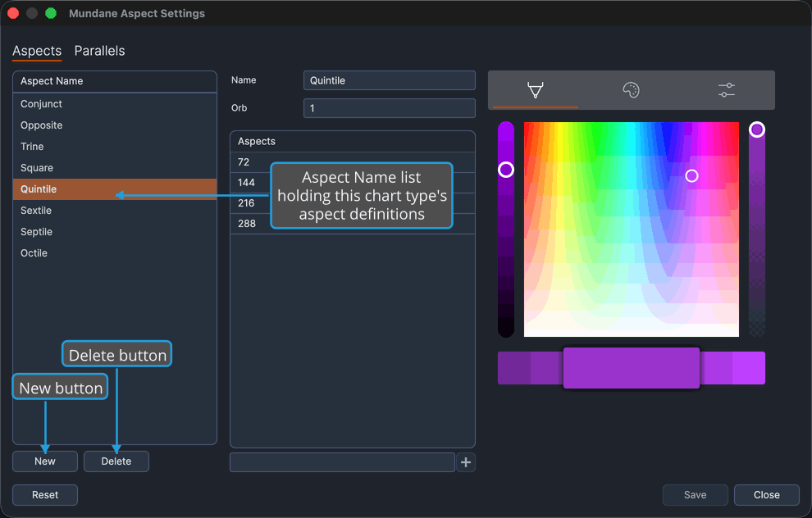Select Septile in aspect list
Viewport: 812px width, 518px height.
pos(115,232)
